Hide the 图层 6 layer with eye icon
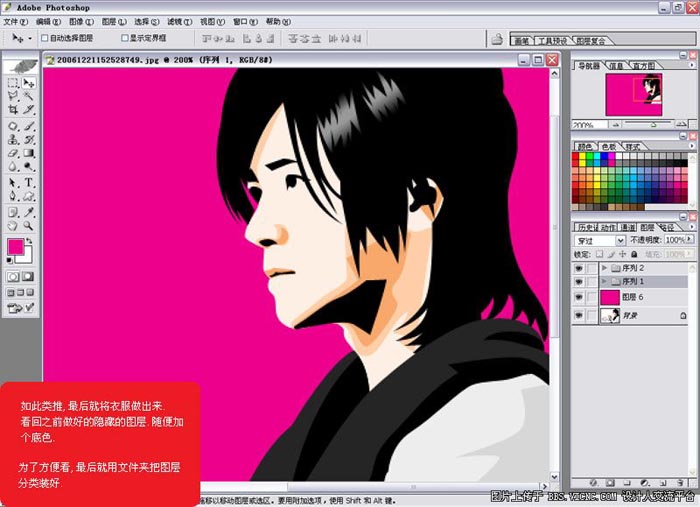Viewport: 700px width, 507px height. 579,298
